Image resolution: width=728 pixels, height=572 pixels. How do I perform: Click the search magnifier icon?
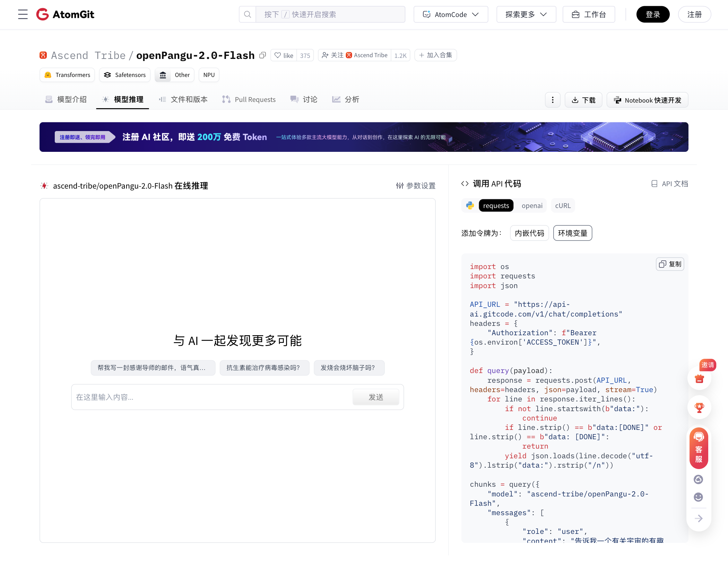click(248, 14)
